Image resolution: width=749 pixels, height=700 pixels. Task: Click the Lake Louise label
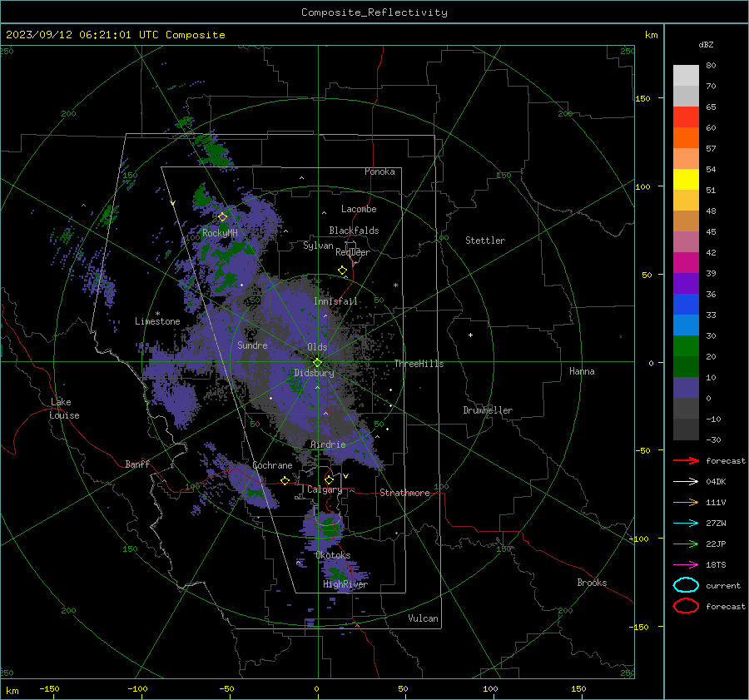click(64, 409)
